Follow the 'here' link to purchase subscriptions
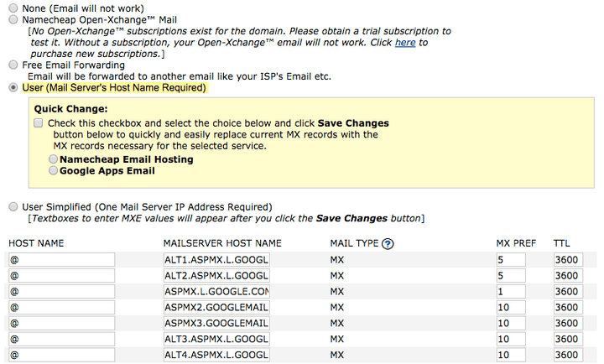The height and width of the screenshot is (364, 604). 405,43
